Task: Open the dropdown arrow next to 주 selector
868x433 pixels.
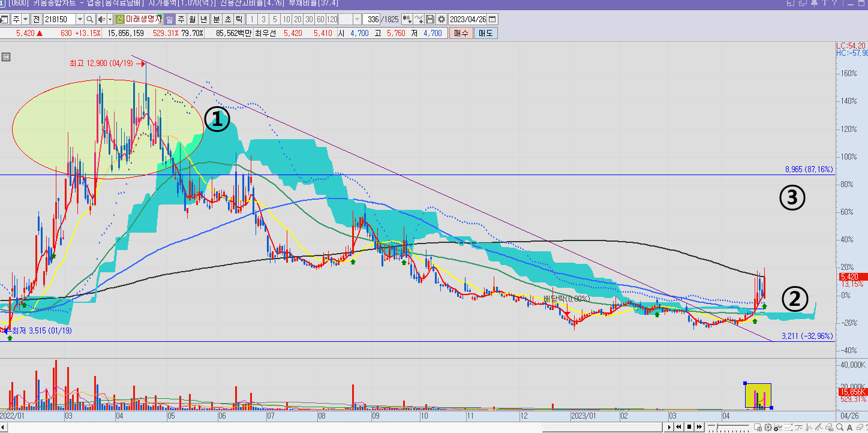Action: click(x=25, y=19)
